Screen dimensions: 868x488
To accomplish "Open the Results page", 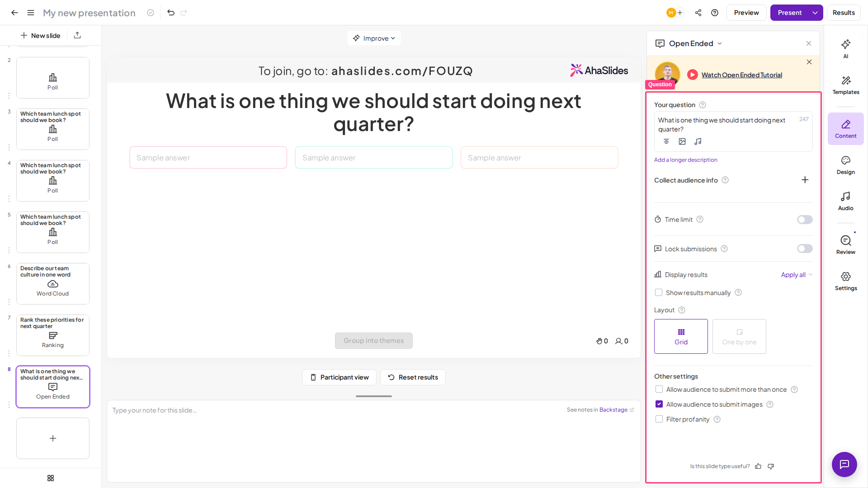I will 844,13.
